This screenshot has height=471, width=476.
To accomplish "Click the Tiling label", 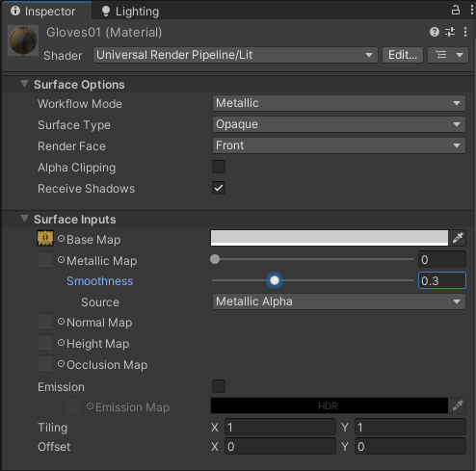I will [53, 428].
